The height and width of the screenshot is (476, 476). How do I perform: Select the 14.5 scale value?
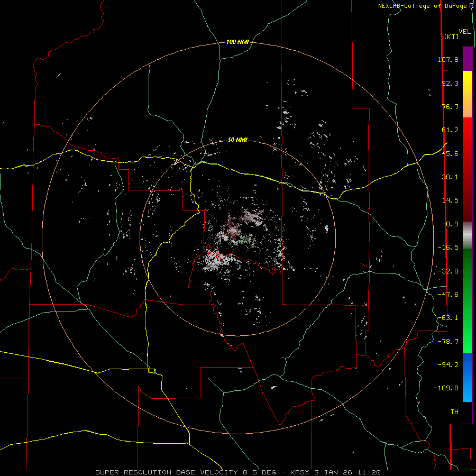(450, 200)
